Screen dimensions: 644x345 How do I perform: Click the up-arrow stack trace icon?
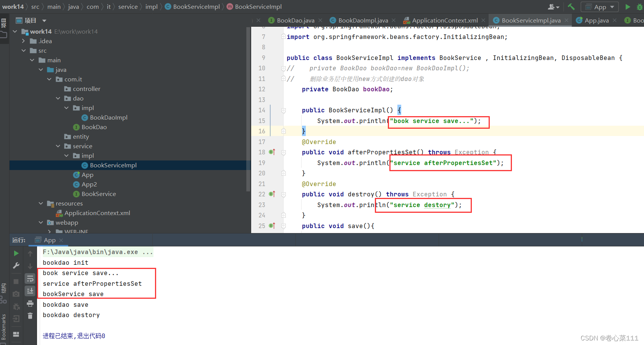click(x=30, y=253)
